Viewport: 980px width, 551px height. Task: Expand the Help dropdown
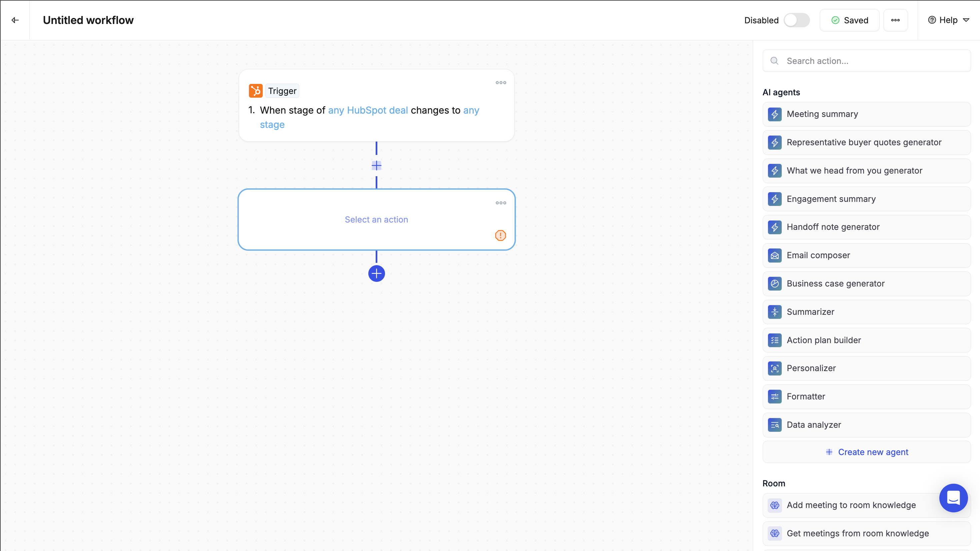[x=949, y=20]
